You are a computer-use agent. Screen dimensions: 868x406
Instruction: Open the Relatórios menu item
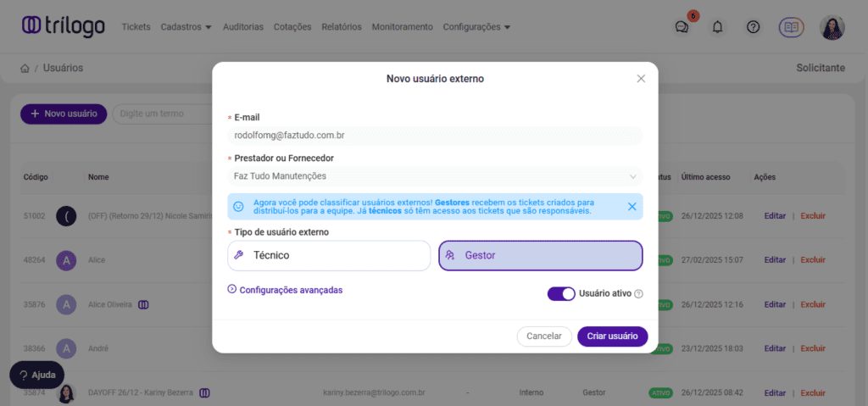(342, 27)
